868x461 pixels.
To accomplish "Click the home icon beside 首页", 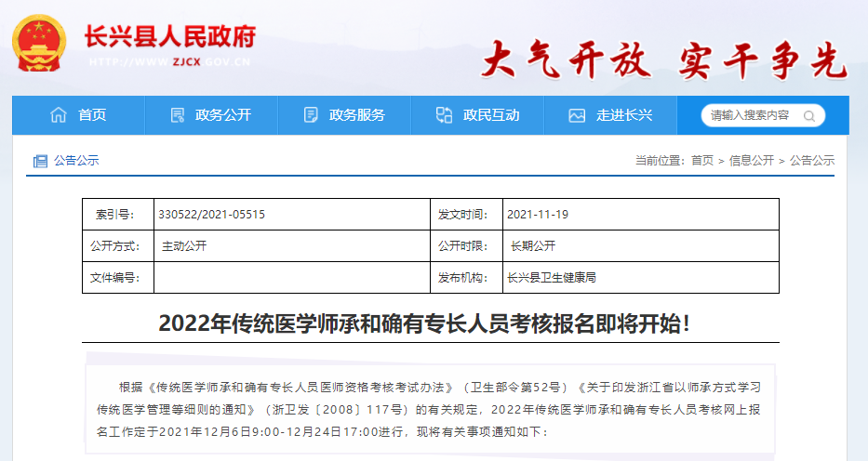I will (x=59, y=115).
